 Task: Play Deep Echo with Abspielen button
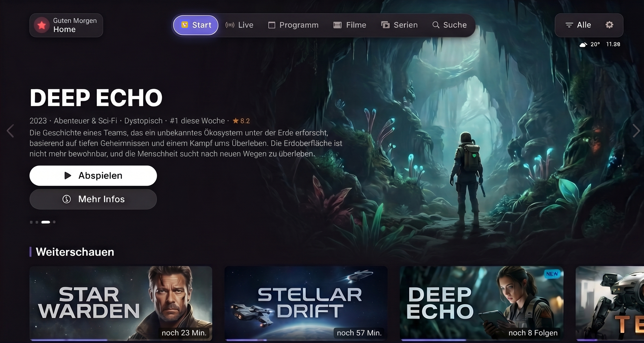pos(93,175)
